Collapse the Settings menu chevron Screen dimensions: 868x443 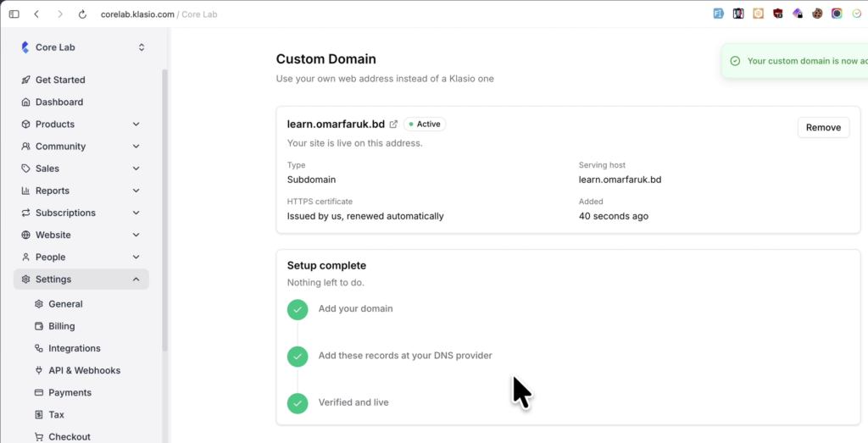tap(136, 280)
